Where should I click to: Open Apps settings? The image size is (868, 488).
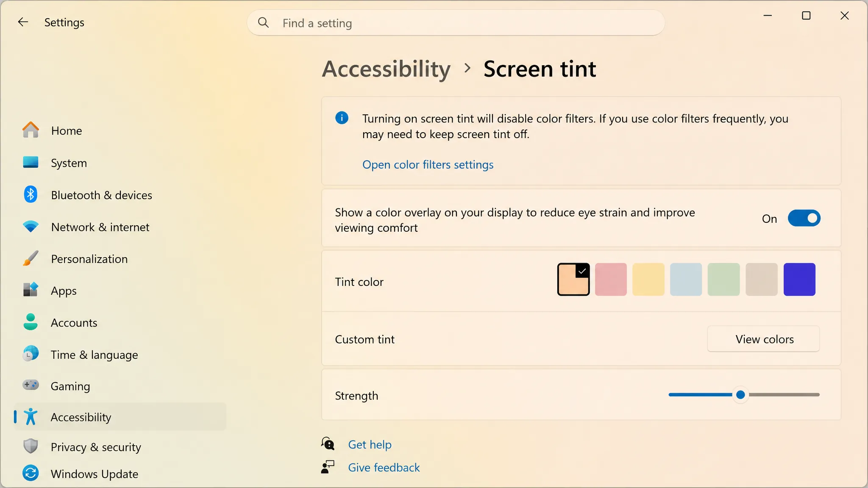pos(120,291)
